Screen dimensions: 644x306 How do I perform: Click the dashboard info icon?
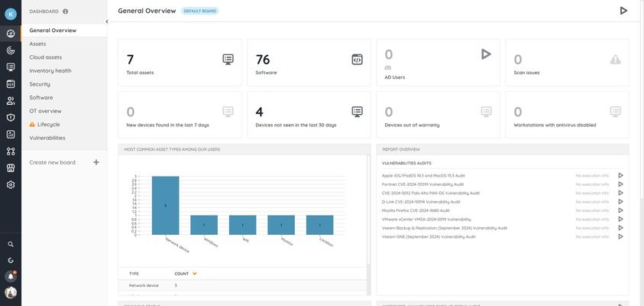(65, 11)
